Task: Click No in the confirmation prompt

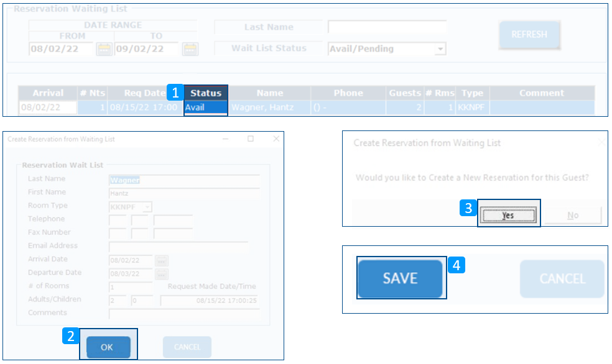Action: click(573, 216)
